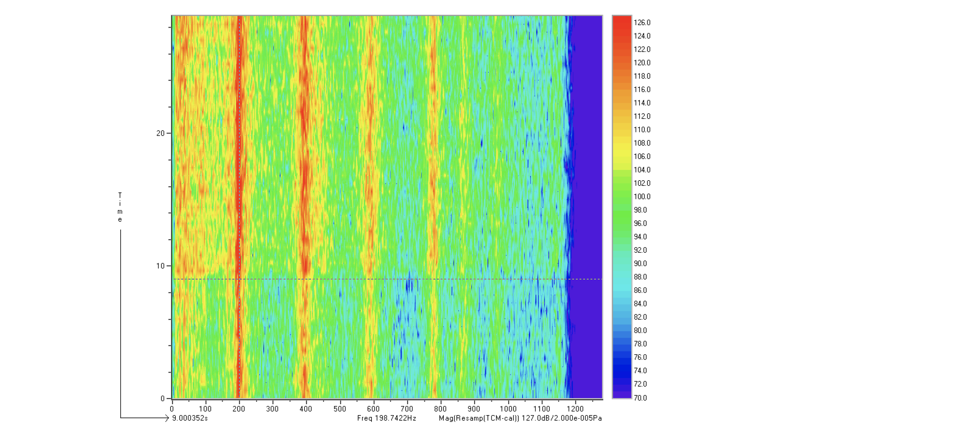Click the green 100.0 color bar segment

pos(621,197)
